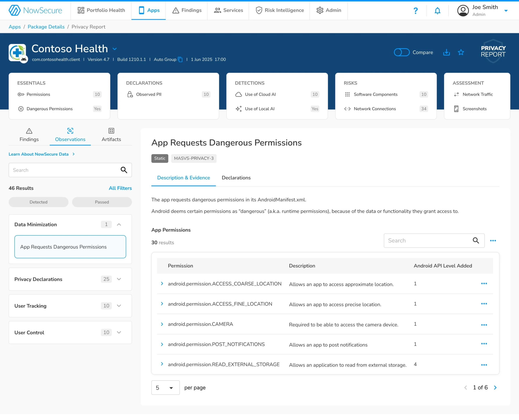Screen dimensions: 519x420
Task: Copy the Auto Group value using the copy icon
Action: pyautogui.click(x=180, y=60)
